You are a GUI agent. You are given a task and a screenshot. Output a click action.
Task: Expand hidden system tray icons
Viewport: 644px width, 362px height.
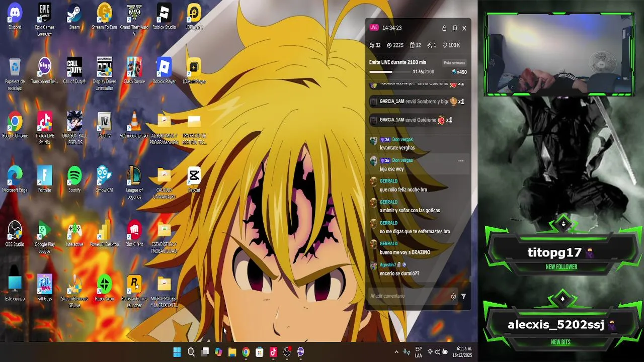click(x=396, y=352)
